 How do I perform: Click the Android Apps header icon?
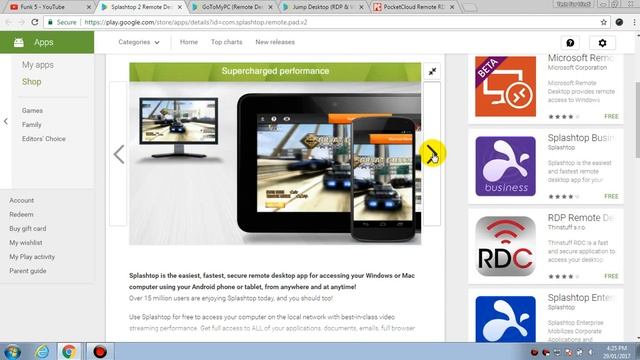tap(19, 42)
